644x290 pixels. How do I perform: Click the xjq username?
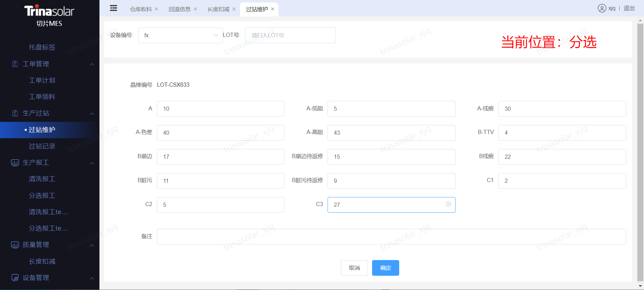click(612, 8)
